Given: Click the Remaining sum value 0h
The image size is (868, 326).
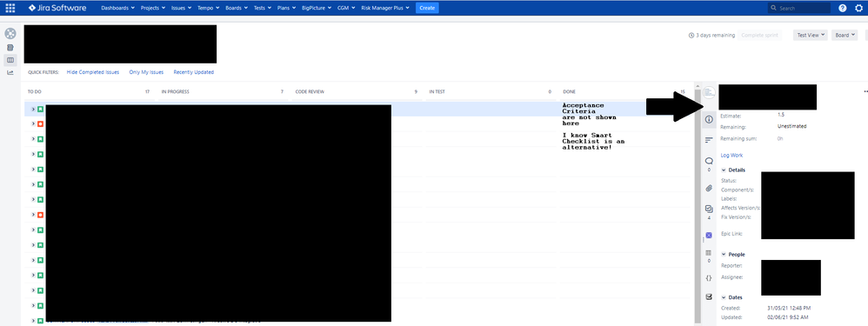Looking at the screenshot, I should point(780,139).
